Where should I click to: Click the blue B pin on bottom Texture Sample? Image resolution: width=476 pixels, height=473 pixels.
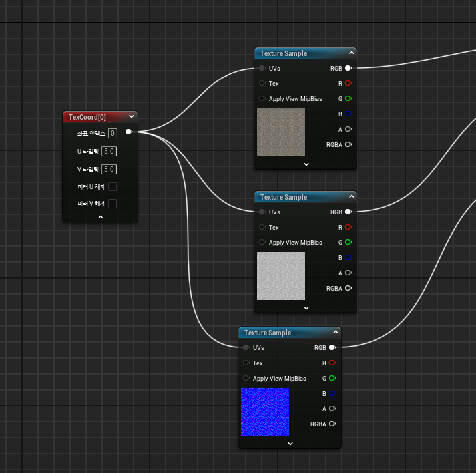[332, 394]
